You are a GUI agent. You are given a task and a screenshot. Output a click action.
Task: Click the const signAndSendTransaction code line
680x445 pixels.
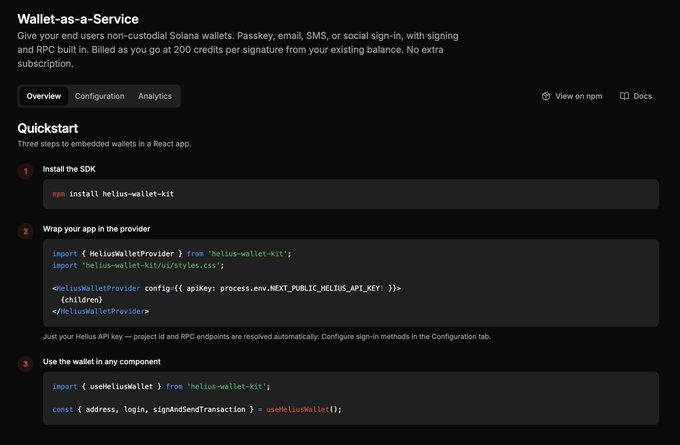(x=197, y=409)
